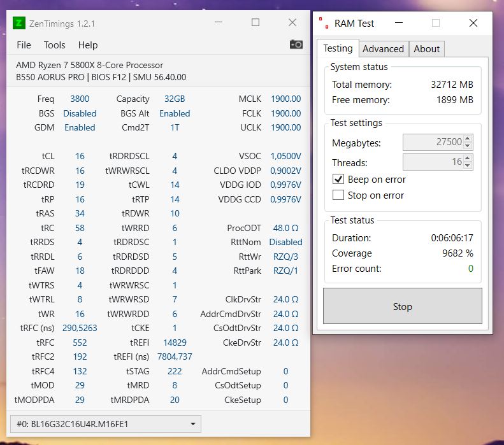Enable the Stop on error checkbox
The height and width of the screenshot is (445, 504).
tap(338, 195)
